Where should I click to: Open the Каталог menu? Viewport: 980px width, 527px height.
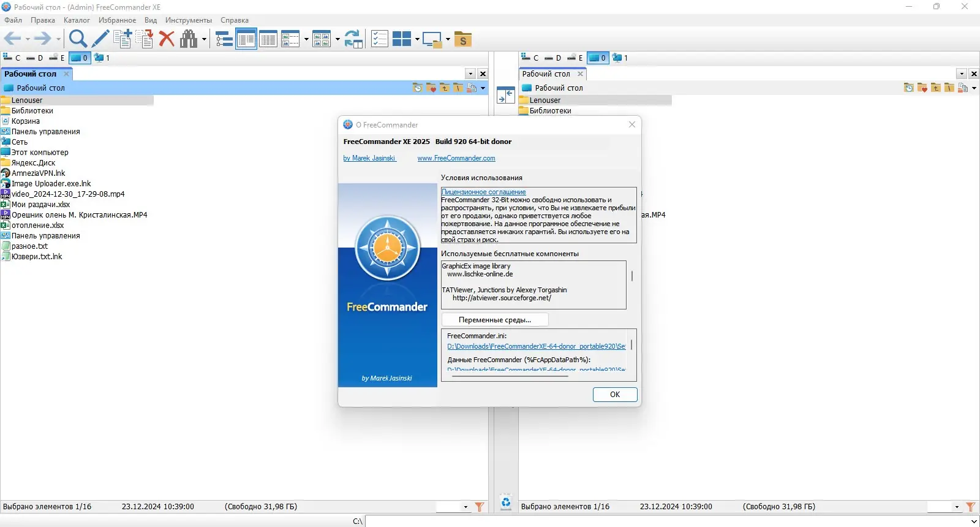coord(77,20)
